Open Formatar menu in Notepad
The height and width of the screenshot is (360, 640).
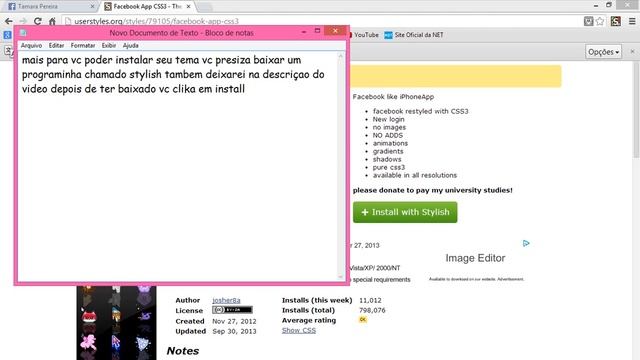coord(83,46)
